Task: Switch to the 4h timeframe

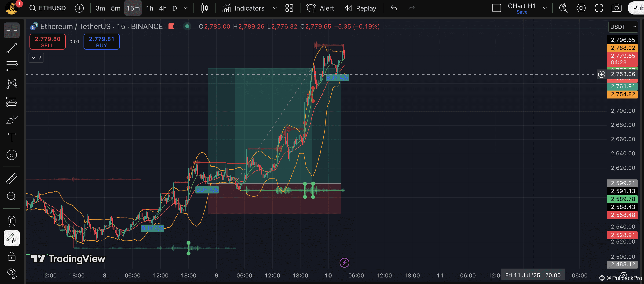Action: tap(163, 8)
